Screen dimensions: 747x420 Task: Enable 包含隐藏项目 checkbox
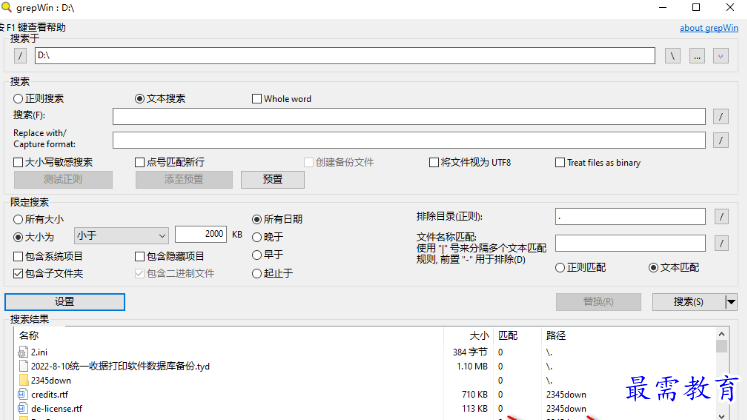pyautogui.click(x=140, y=256)
